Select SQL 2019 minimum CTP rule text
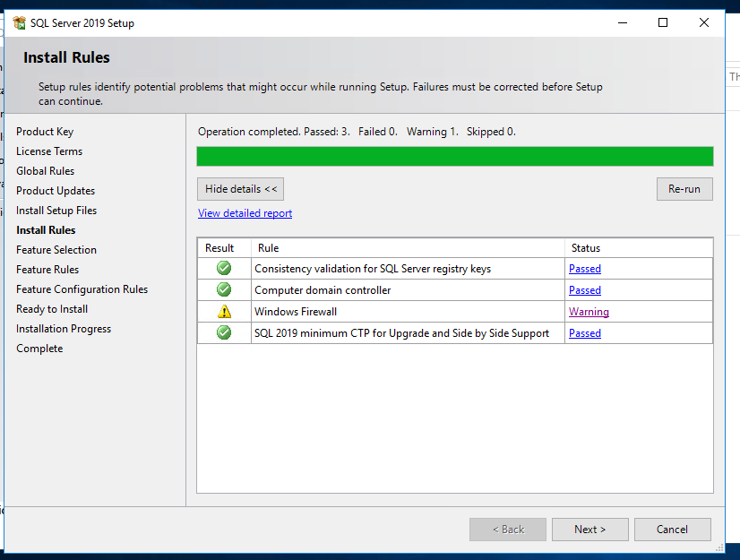The width and height of the screenshot is (740, 560). pyautogui.click(x=401, y=333)
